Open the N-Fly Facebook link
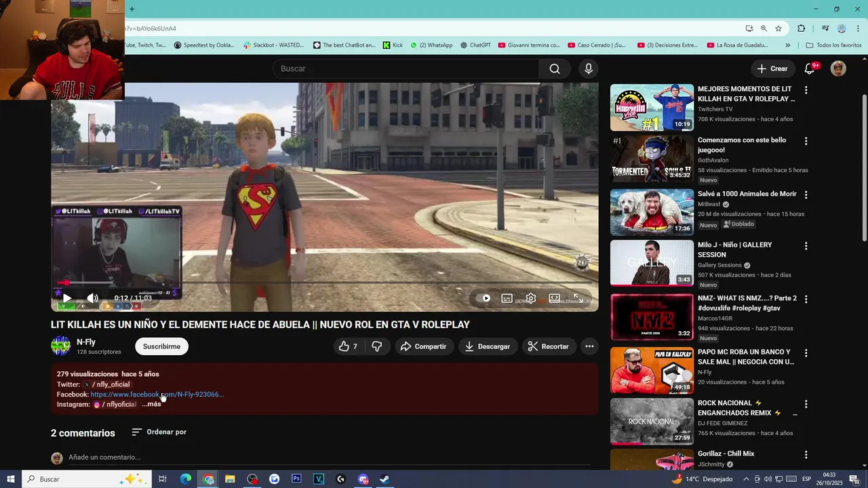This screenshot has height=488, width=868. point(157,394)
